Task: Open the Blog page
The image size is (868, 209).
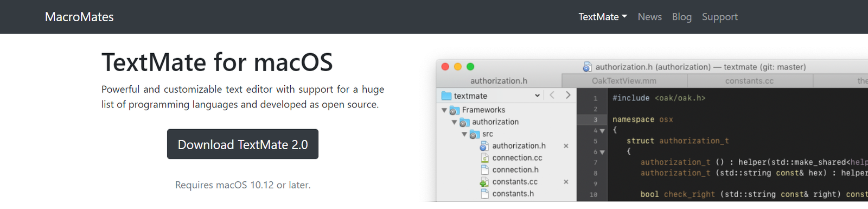Action: 681,17
